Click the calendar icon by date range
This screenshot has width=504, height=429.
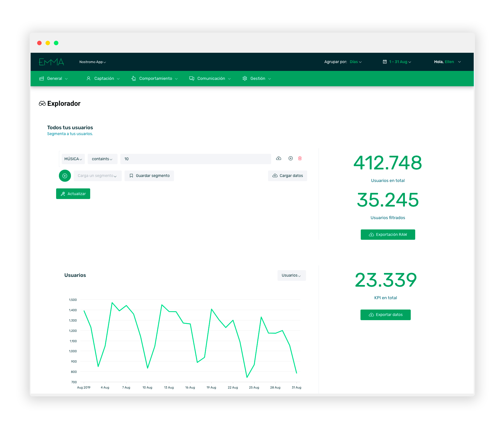click(x=385, y=62)
